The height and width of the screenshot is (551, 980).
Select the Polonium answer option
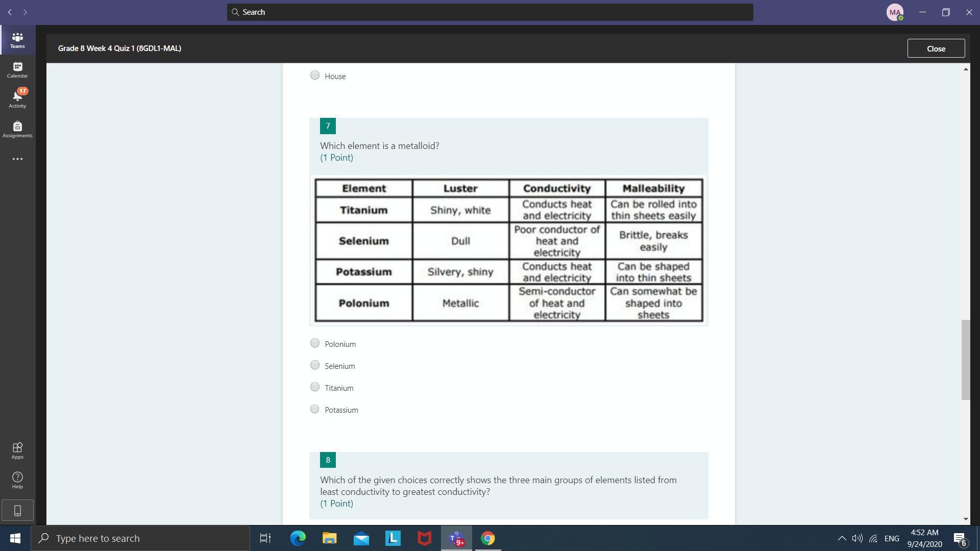(x=315, y=343)
